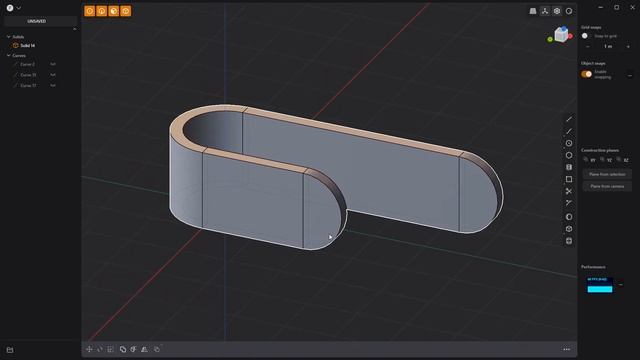This screenshot has height=360, width=640.
Task: Disable the Enable snapping toggle
Action: (x=587, y=74)
